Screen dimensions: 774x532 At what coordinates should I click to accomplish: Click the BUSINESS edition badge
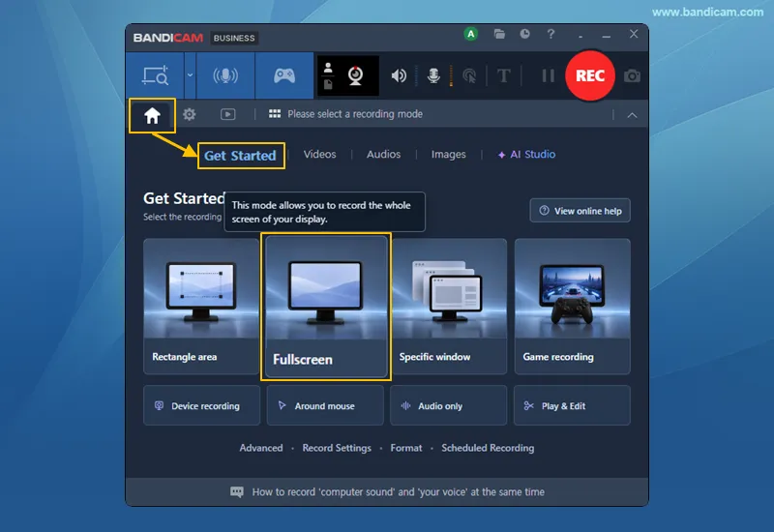pos(234,38)
